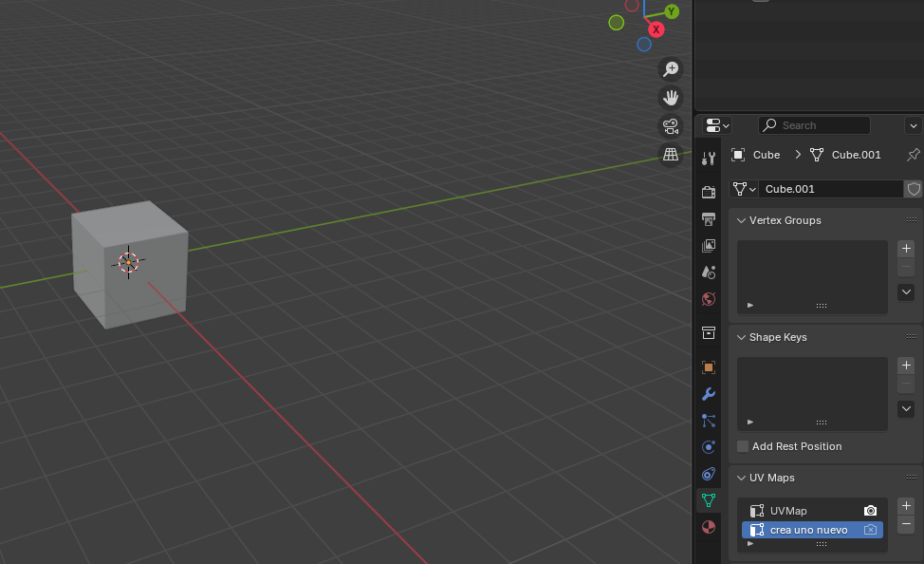This screenshot has height=564, width=924.
Task: Add a new UV map
Action: coord(906,505)
